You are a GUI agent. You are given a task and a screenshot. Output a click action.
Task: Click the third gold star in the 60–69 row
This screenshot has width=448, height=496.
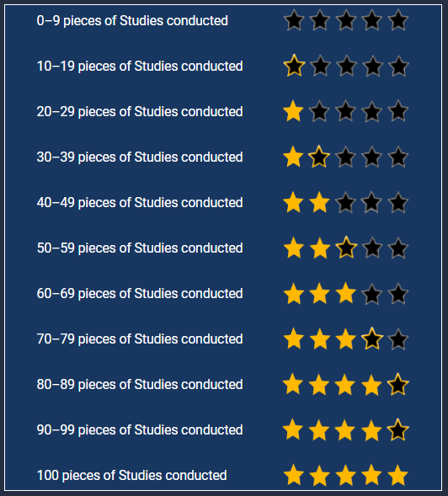pyautogui.click(x=345, y=293)
